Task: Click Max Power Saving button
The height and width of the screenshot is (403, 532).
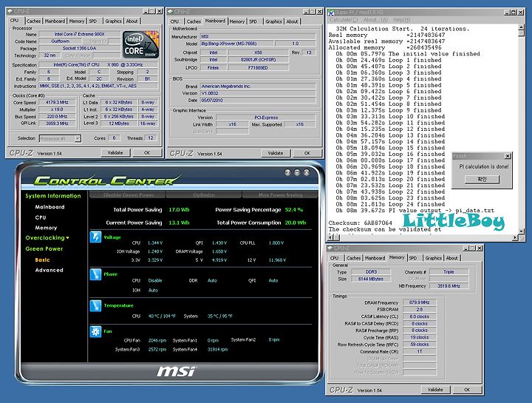Action: click(280, 195)
